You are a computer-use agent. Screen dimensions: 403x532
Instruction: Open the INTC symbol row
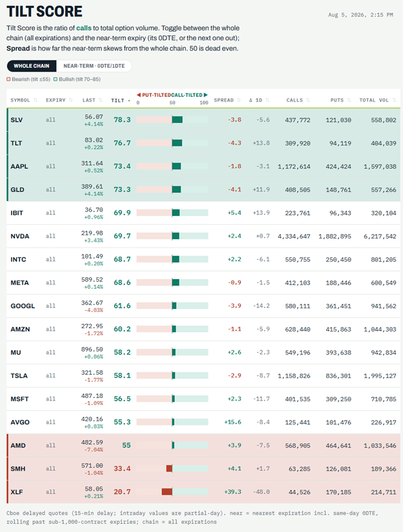click(203, 259)
